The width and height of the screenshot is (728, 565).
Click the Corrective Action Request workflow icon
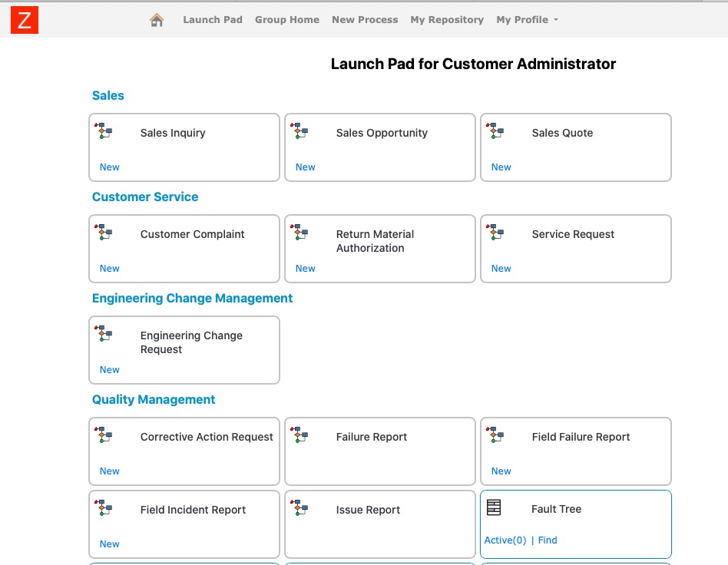coord(104,434)
